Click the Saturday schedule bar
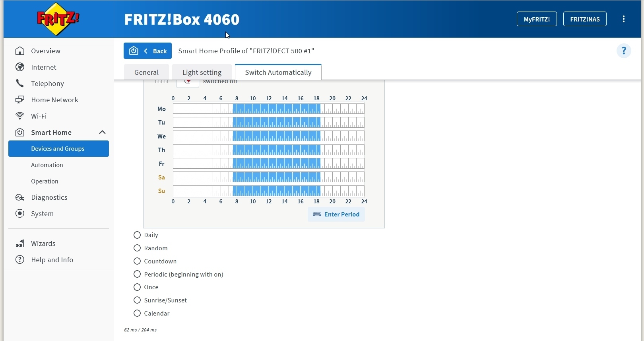 pos(269,177)
